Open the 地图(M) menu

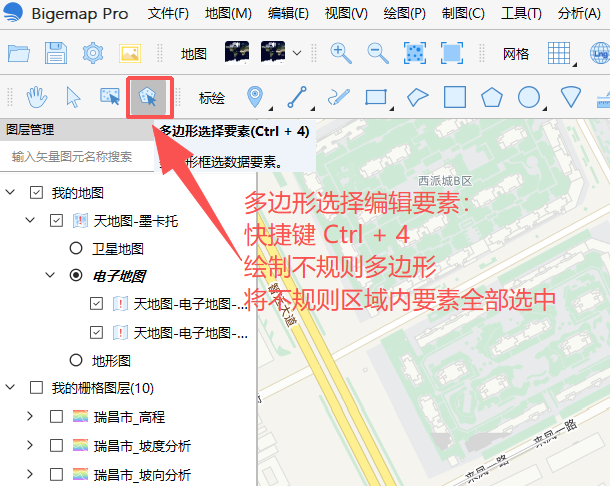coord(228,14)
